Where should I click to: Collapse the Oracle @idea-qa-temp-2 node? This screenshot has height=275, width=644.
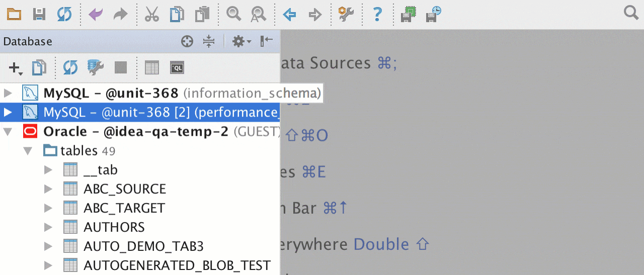(8, 132)
